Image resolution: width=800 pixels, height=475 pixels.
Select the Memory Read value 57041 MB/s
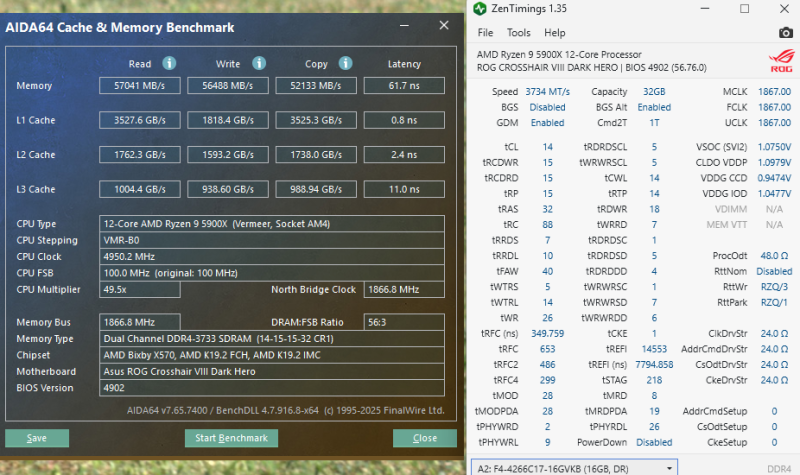pyautogui.click(x=140, y=86)
